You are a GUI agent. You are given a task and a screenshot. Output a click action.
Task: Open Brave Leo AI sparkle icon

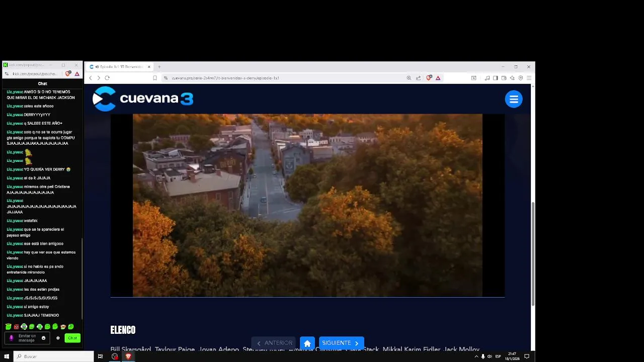click(512, 78)
